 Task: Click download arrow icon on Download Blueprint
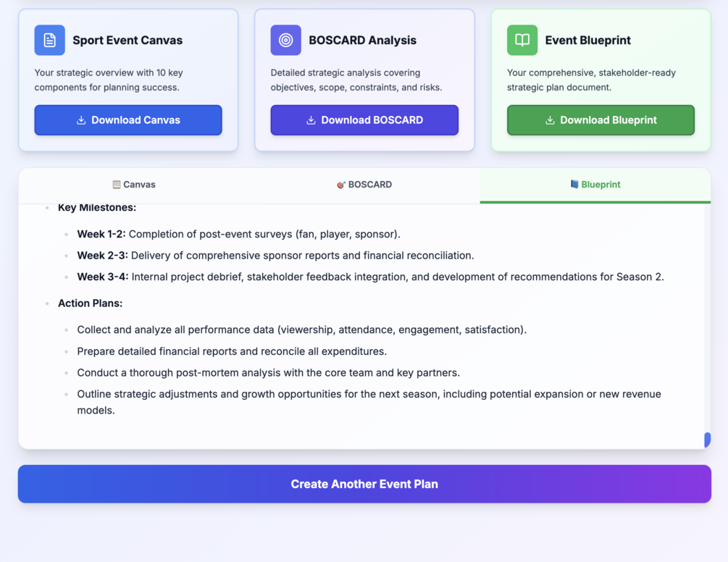[550, 120]
